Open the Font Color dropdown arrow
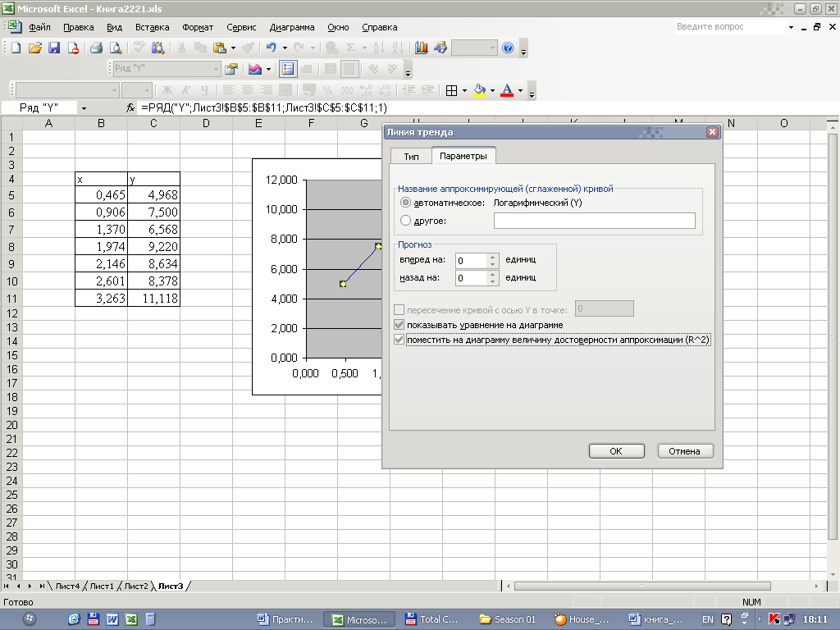The height and width of the screenshot is (630, 840). [520, 90]
